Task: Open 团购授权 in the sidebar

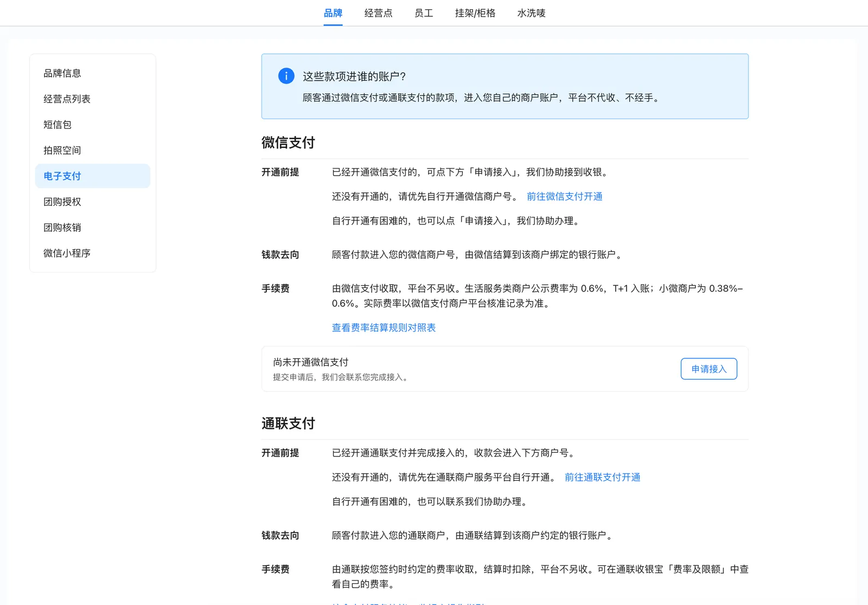Action: point(93,202)
